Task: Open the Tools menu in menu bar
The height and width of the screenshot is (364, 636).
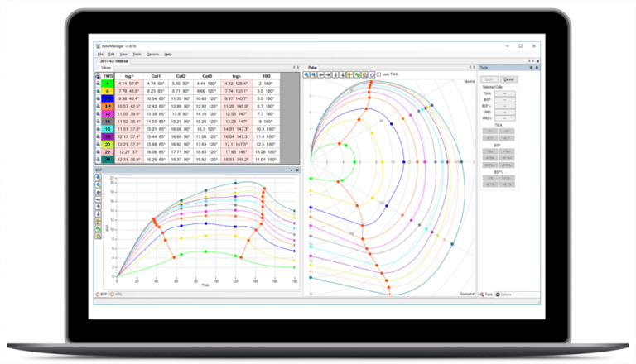Action: tap(137, 53)
